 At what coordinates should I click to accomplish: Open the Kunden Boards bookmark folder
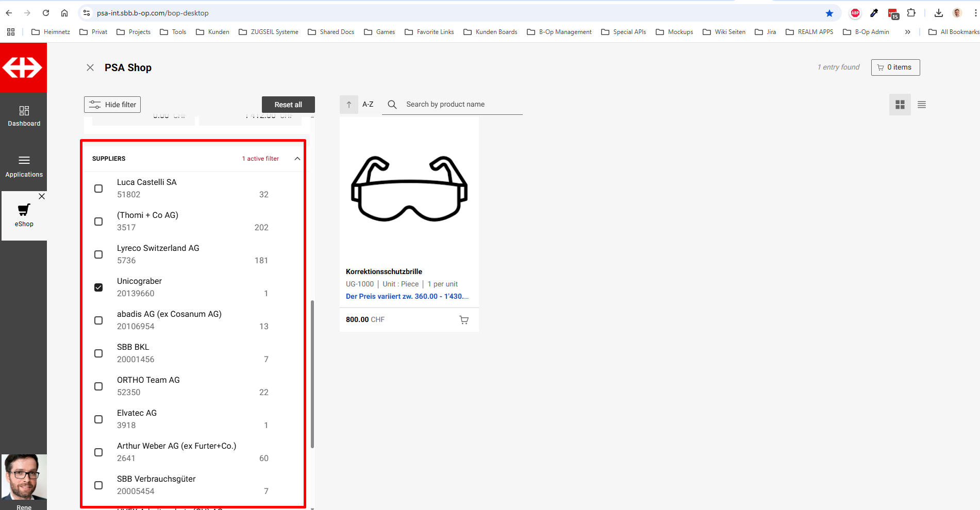tap(490, 32)
